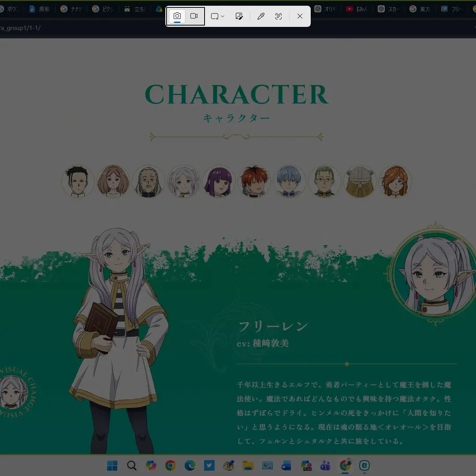Image resolution: width=476 pixels, height=476 pixels.
Task: Open File Explorer from the taskbar
Action: [x=248, y=465]
